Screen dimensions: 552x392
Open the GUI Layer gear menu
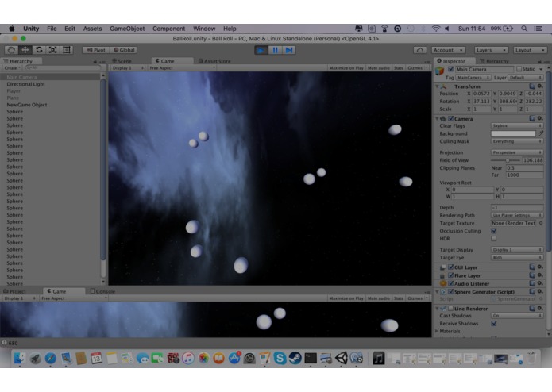540,267
